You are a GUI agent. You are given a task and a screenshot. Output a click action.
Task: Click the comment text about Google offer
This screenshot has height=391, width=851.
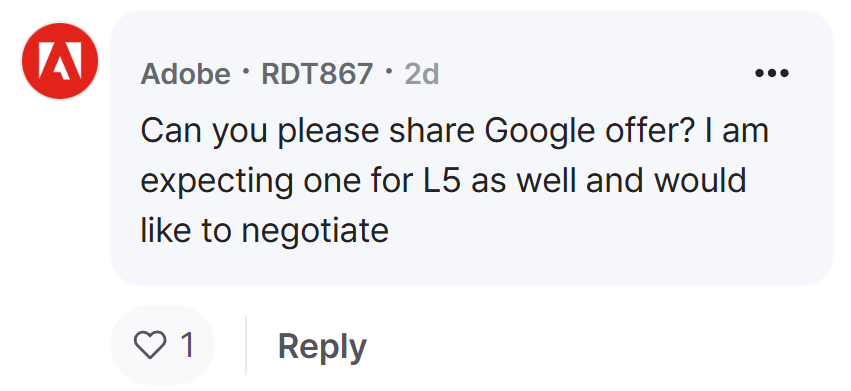(x=455, y=181)
